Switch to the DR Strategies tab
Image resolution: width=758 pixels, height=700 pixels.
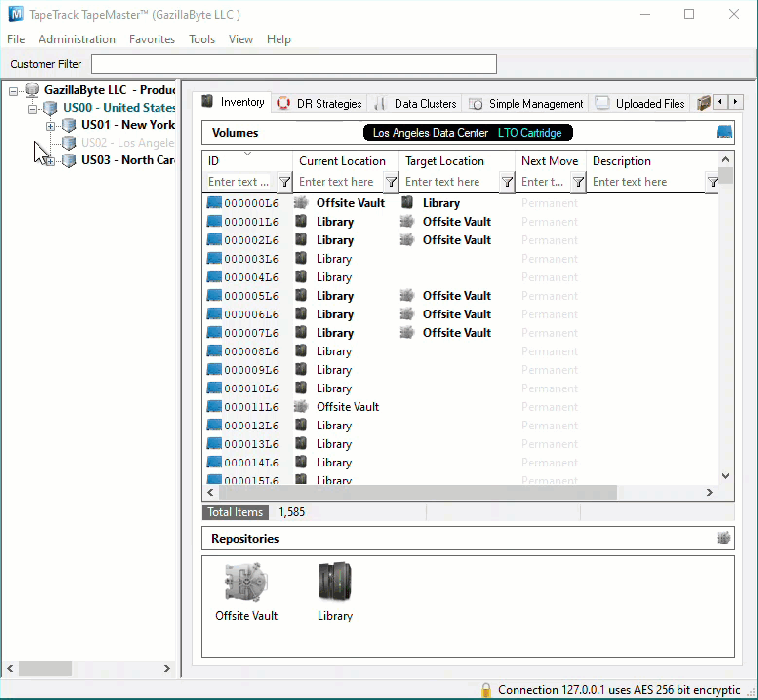[320, 103]
